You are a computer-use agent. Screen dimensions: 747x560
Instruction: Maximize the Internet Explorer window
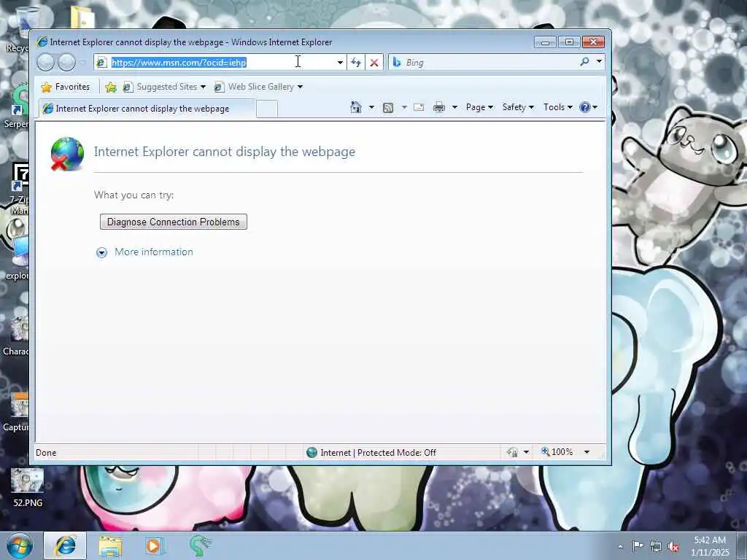tap(569, 42)
